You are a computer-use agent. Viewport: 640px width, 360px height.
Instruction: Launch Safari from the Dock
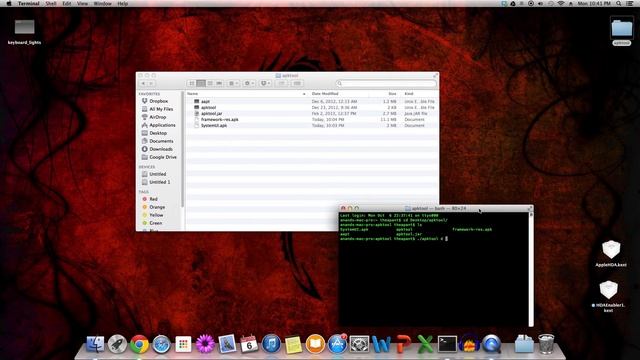[161, 344]
